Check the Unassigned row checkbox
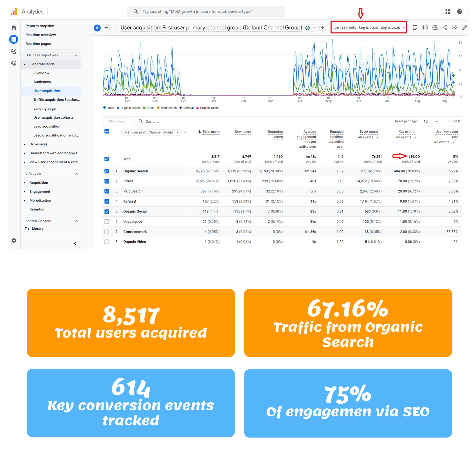Viewport: 476px width, 461px height. [107, 222]
